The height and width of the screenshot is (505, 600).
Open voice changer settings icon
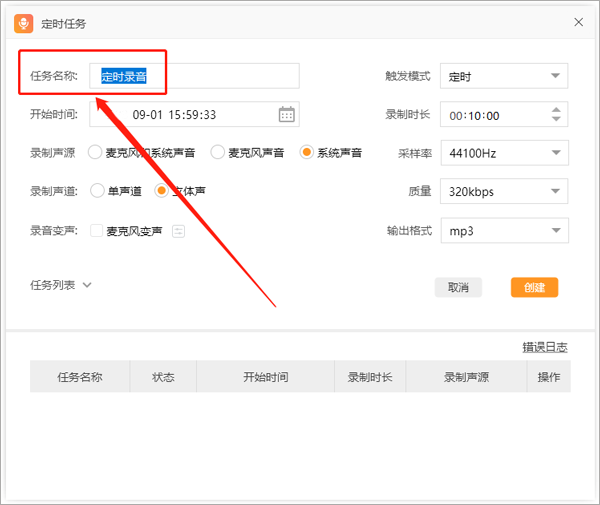point(178,231)
